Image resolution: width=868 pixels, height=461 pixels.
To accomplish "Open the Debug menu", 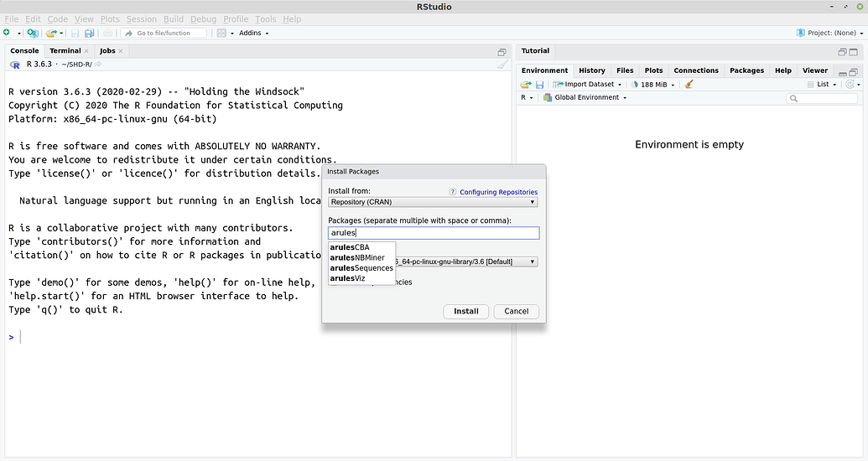I will coord(203,18).
